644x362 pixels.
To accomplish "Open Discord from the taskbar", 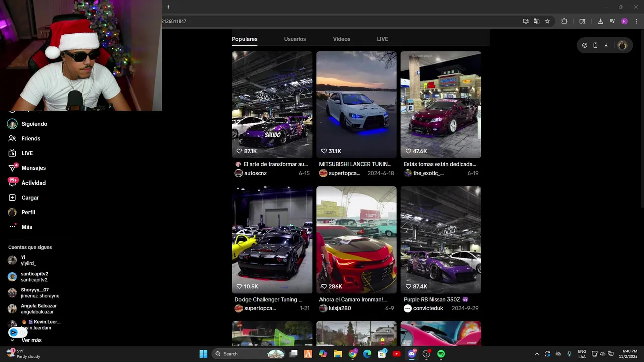I will (x=412, y=354).
